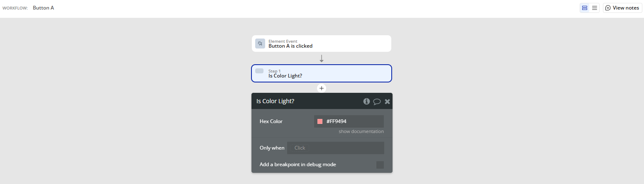Add a new step with plus button

click(x=322, y=88)
